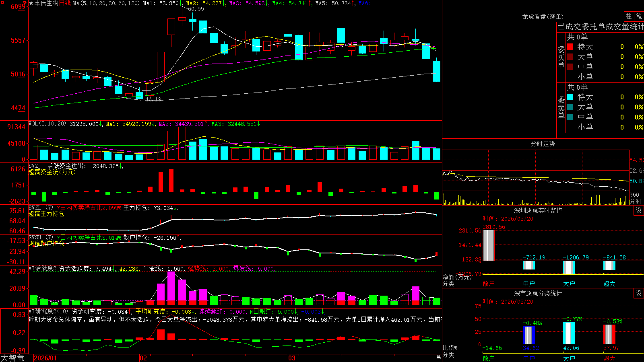Click the 深圳超赢实时监控 panel title
The image size is (644, 362).
[x=538, y=210]
